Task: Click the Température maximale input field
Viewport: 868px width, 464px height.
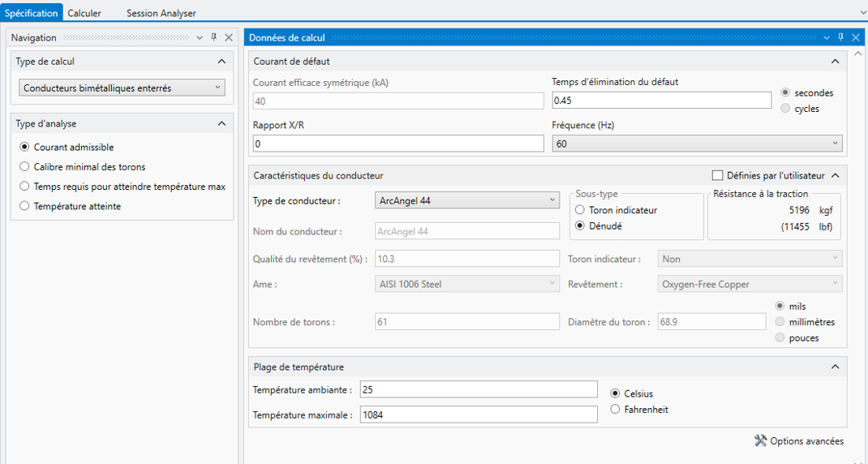Action: [x=479, y=415]
